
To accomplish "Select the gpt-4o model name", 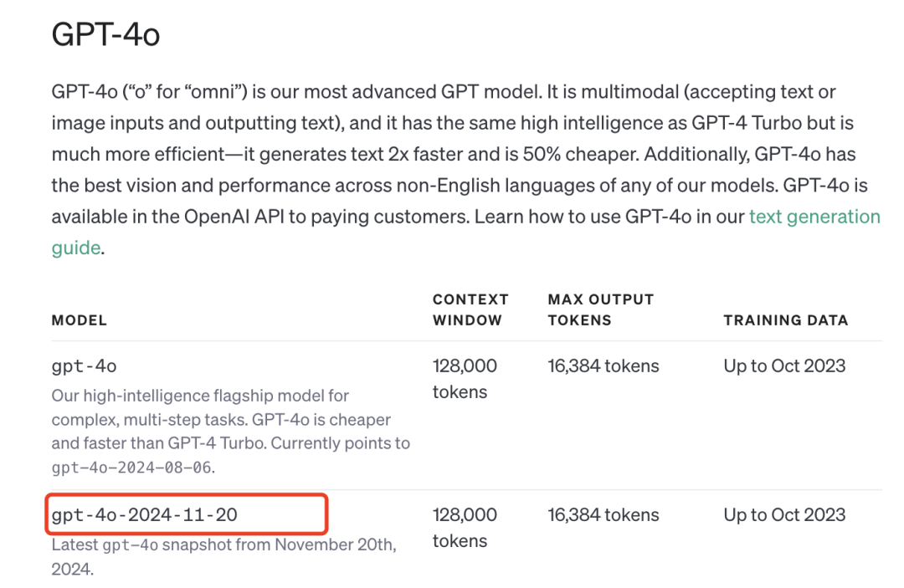I will pos(85,366).
